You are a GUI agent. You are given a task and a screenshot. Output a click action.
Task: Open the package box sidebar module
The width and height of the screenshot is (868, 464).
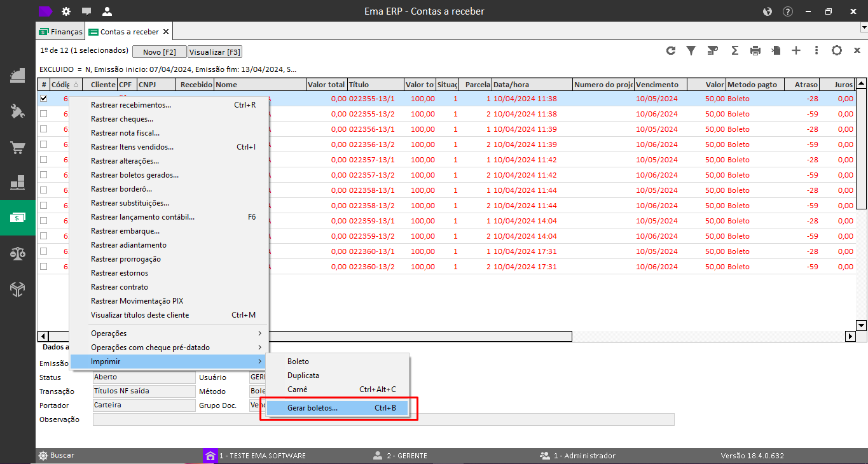(18, 290)
